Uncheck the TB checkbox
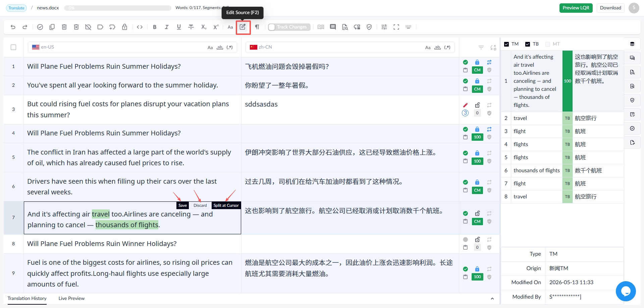 (x=528, y=44)
